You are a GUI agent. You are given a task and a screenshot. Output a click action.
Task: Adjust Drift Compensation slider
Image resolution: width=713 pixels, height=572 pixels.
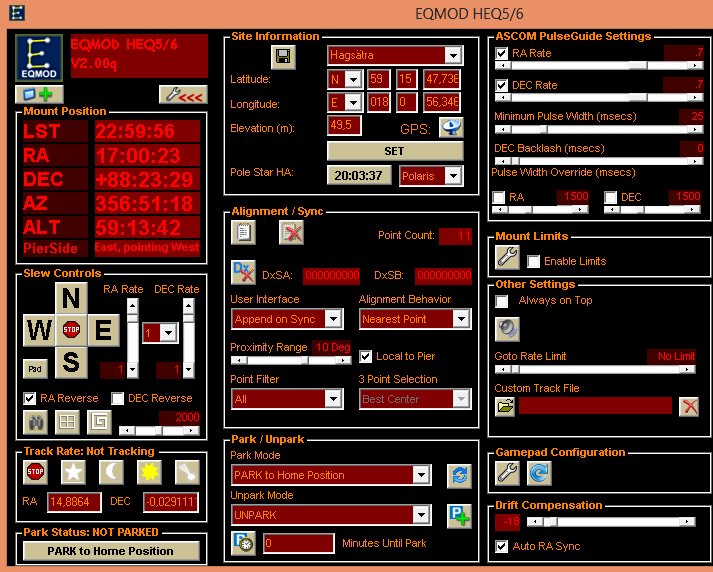[611, 521]
